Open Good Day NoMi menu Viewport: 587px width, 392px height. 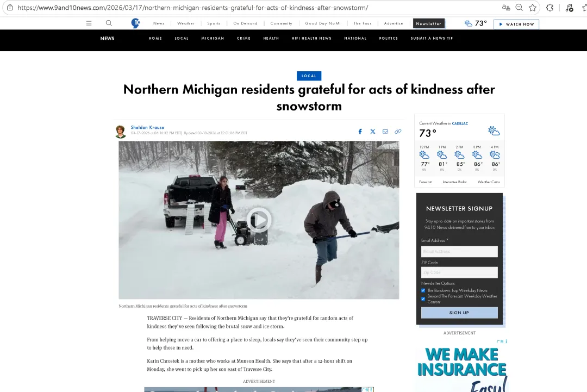tap(323, 23)
